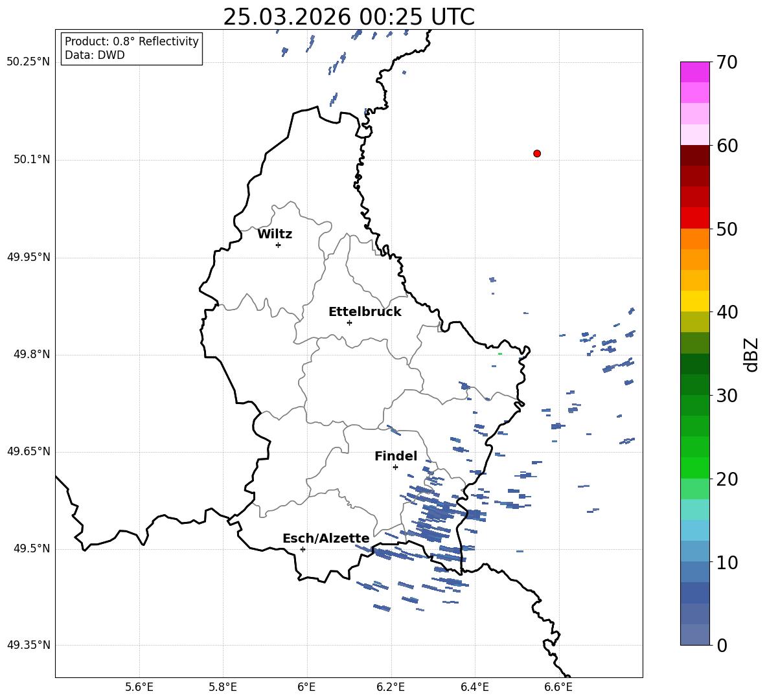Image resolution: width=767 pixels, height=700 pixels.
Task: Click the 20 tick on the colorbar
Action: point(726,479)
